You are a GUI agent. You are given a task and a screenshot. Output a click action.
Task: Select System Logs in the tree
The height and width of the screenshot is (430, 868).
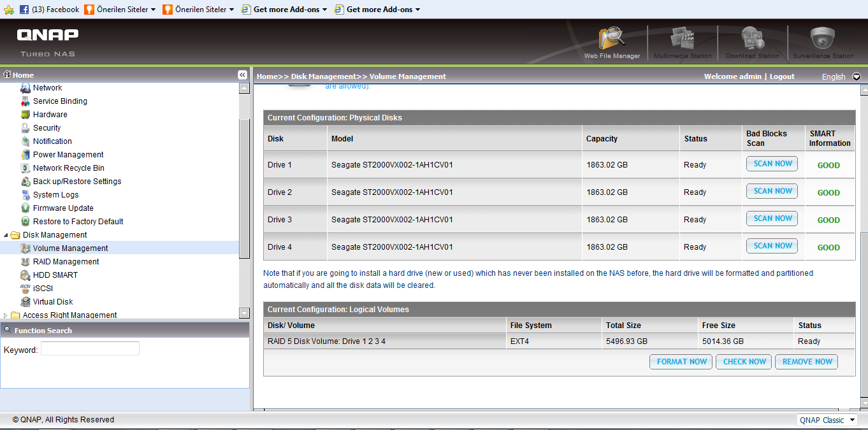pos(56,195)
